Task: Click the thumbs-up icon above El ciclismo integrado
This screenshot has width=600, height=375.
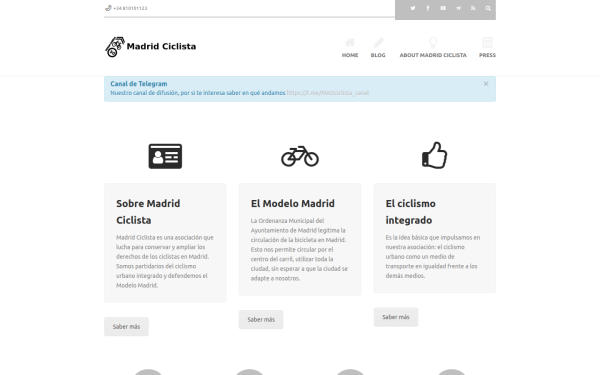Action: 434,155
